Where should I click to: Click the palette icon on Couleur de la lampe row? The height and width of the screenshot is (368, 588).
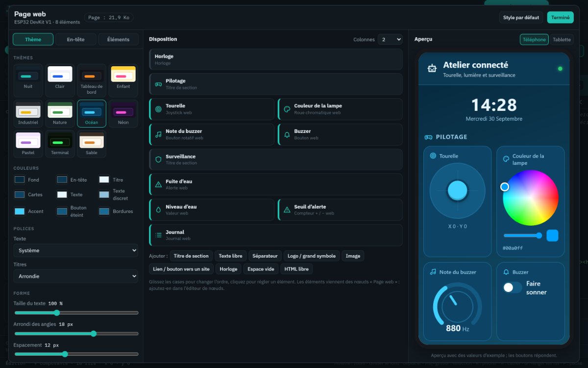(287, 109)
